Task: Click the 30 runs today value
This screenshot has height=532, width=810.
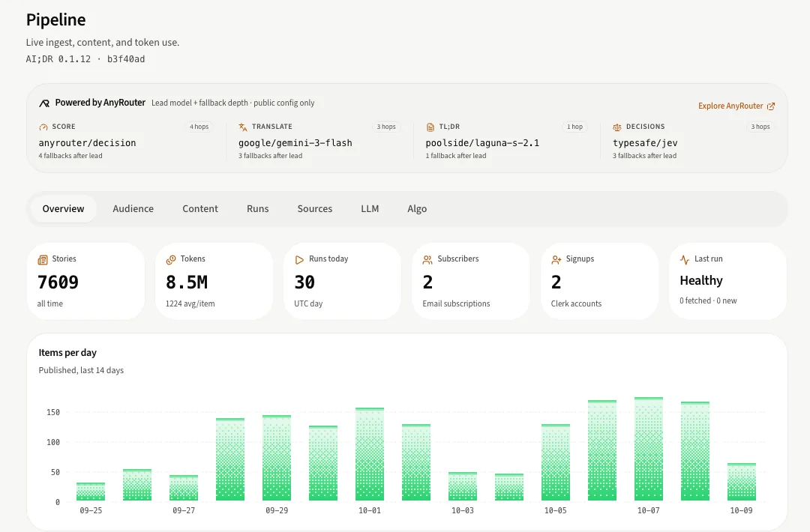Action: 304,282
